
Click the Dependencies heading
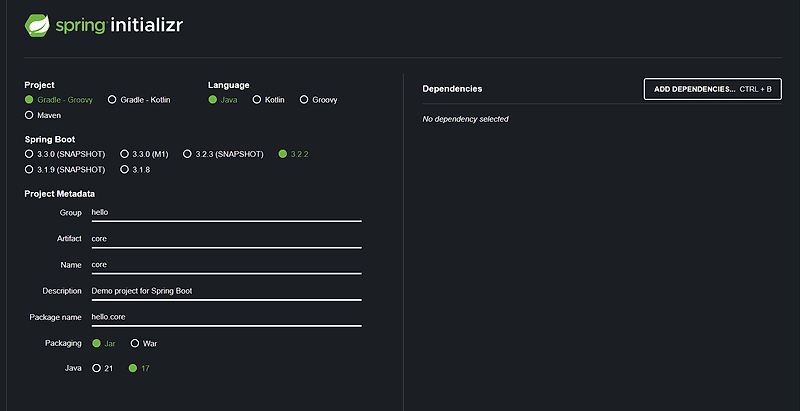click(x=452, y=89)
